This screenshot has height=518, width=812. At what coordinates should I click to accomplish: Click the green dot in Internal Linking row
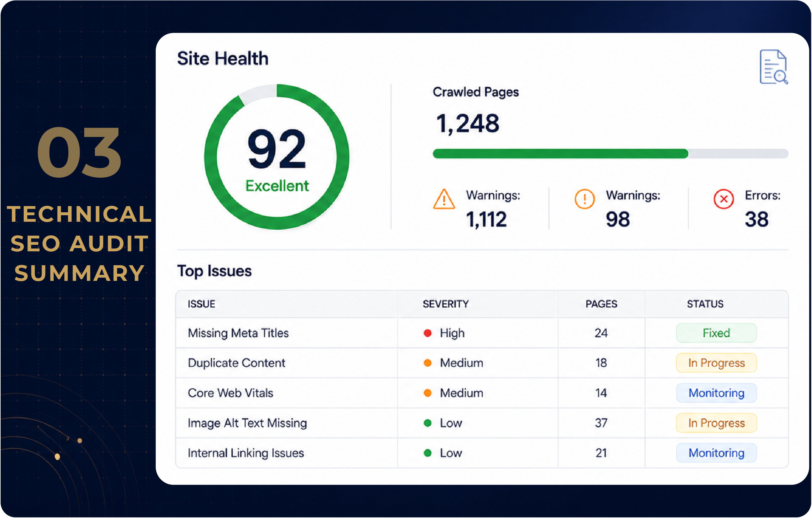tap(428, 453)
